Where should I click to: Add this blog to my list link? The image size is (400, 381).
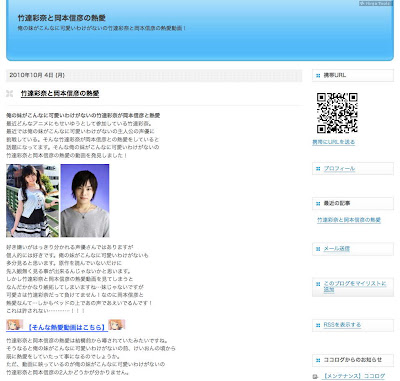coord(355,286)
